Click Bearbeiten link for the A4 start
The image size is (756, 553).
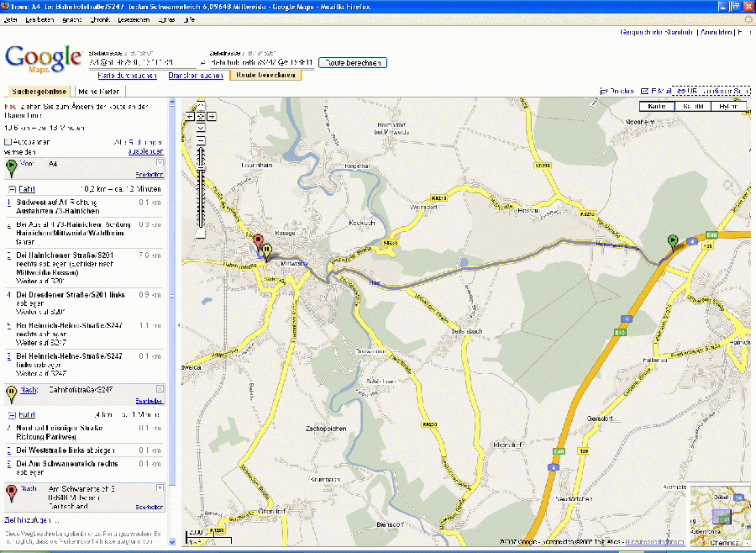click(x=150, y=175)
